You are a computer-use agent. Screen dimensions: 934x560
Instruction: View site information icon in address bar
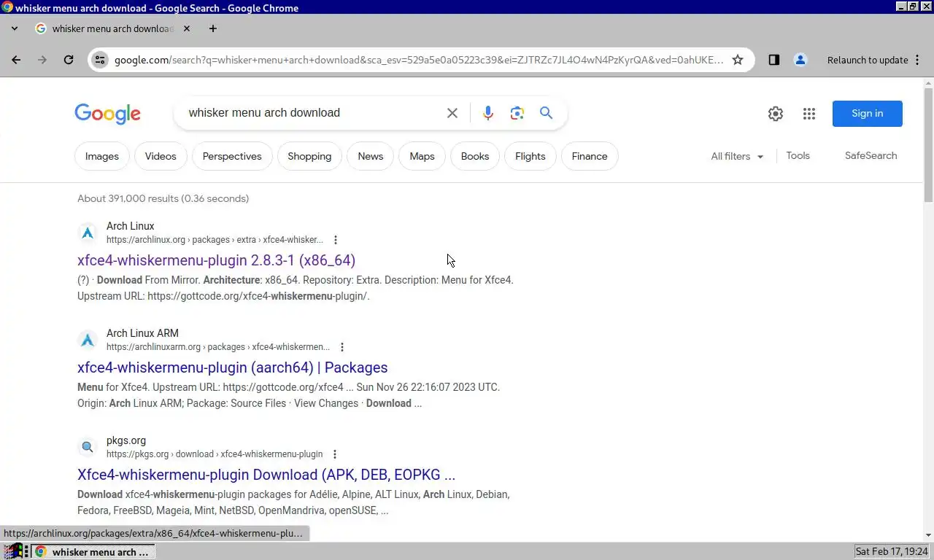tap(101, 60)
